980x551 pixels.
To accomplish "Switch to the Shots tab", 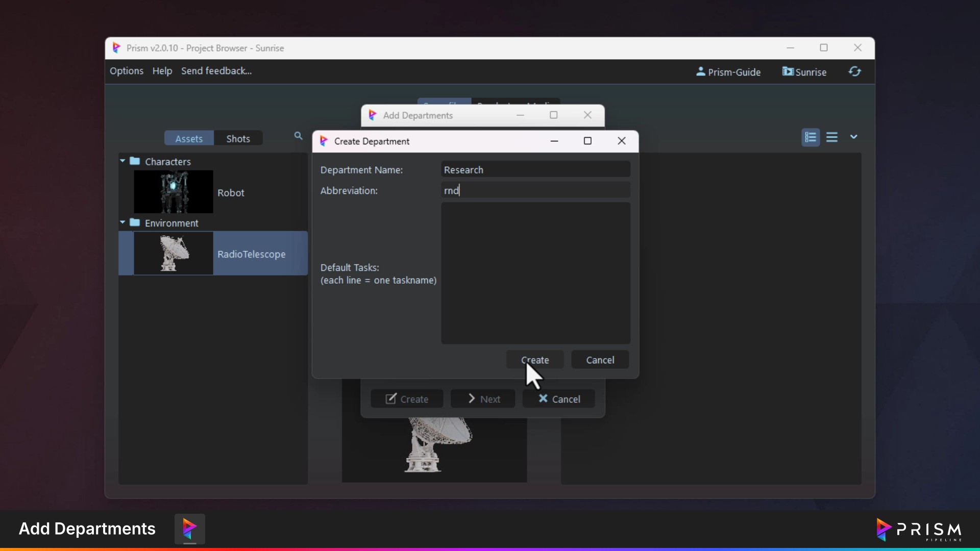I will click(238, 139).
